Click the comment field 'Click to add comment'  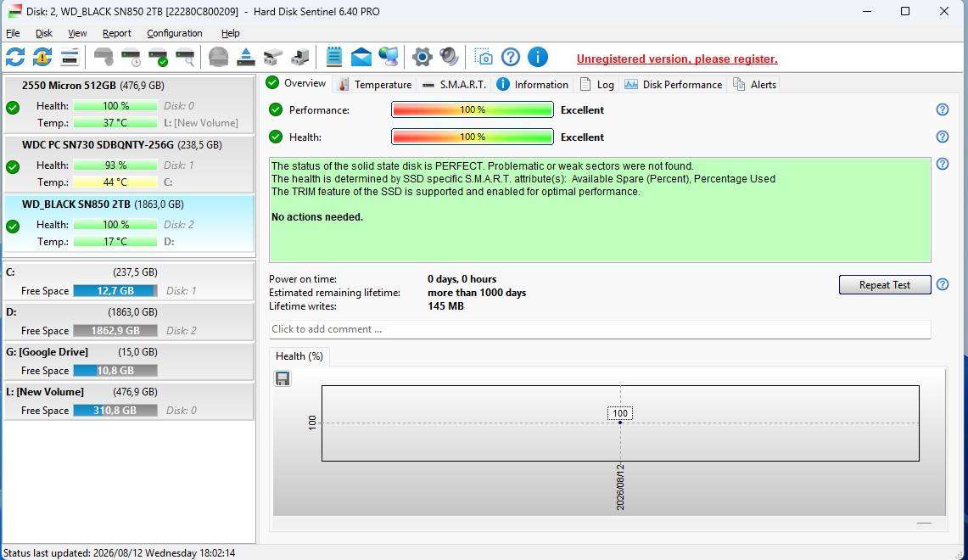coord(600,329)
